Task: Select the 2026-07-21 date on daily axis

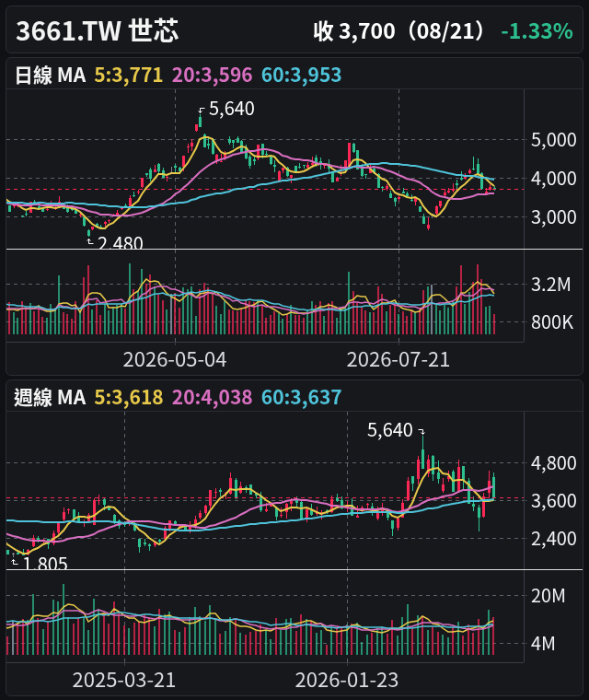Action: pos(398,359)
